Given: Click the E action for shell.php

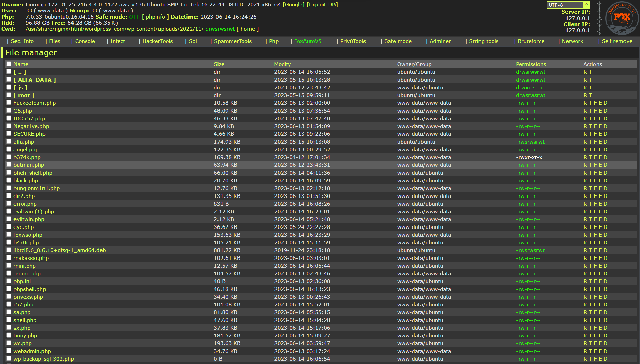Looking at the screenshot, I should click(600, 320).
